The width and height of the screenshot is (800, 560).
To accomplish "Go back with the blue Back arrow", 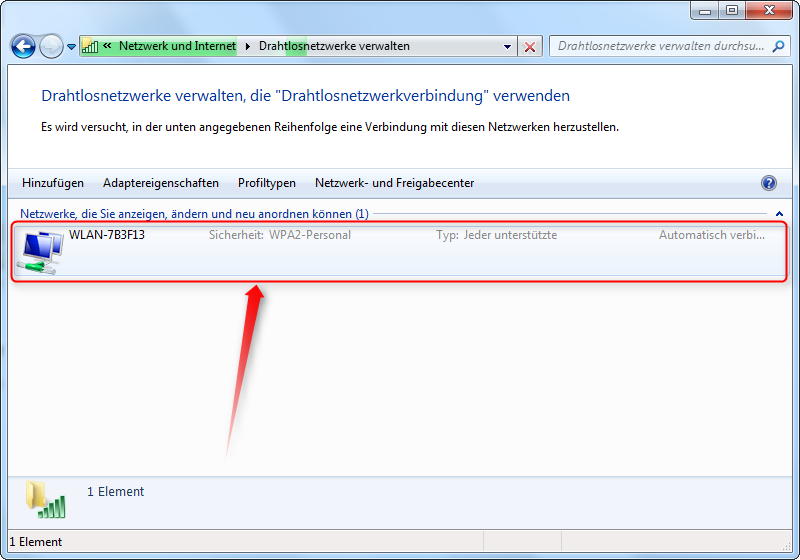I will [23, 46].
